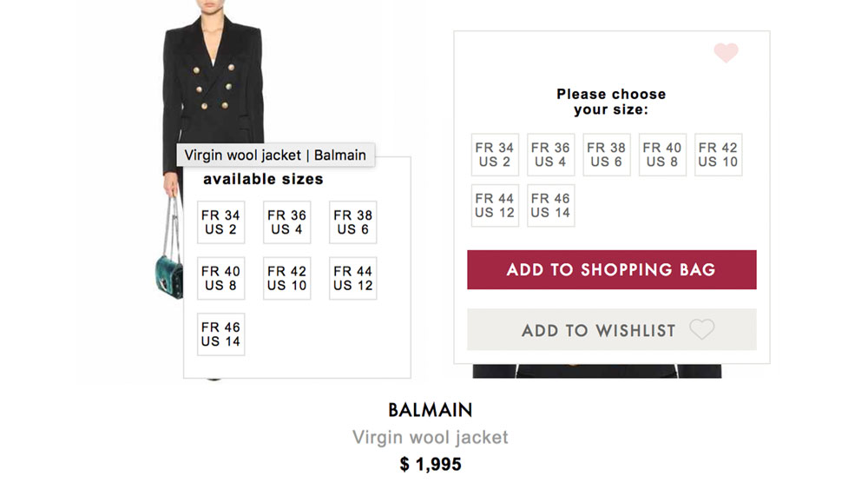Click FR 42 US 10 under available sizes
Image resolution: width=868 pixels, height=496 pixels.
point(286,278)
